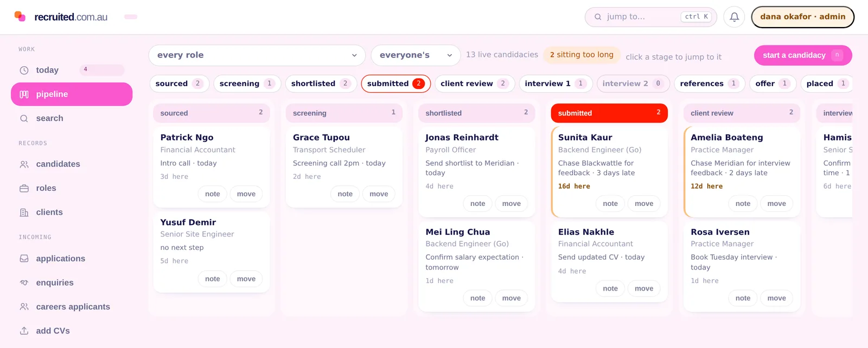Focus the jump to search field
868x348 pixels.
pos(651,17)
